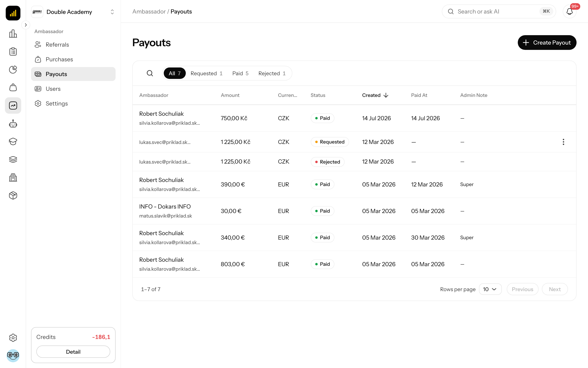Open the gear settings icon at rail bottom
The height and width of the screenshot is (368, 588).
13,338
